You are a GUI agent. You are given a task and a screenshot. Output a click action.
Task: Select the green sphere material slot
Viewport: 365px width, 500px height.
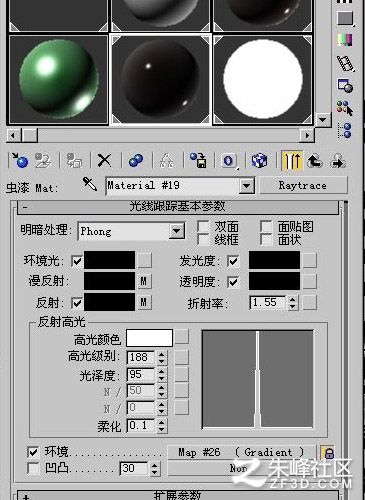[58, 79]
